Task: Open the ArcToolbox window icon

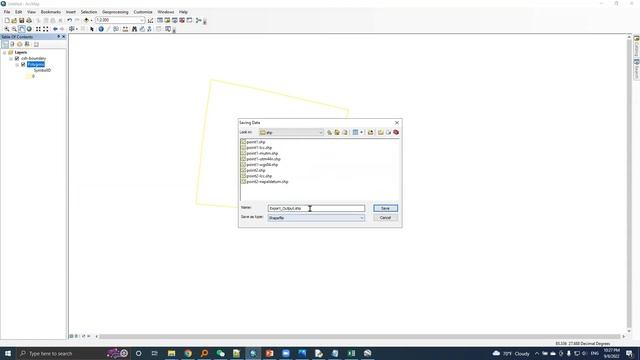Action: coord(182,20)
